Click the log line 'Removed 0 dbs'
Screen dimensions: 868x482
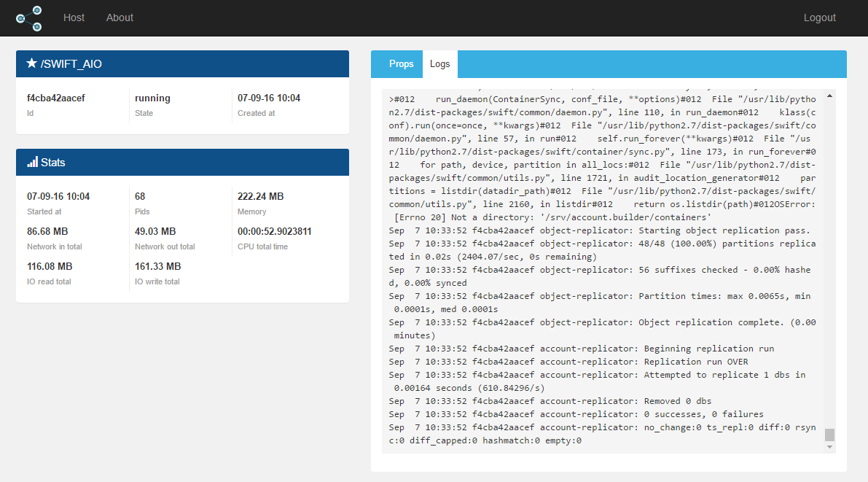550,401
